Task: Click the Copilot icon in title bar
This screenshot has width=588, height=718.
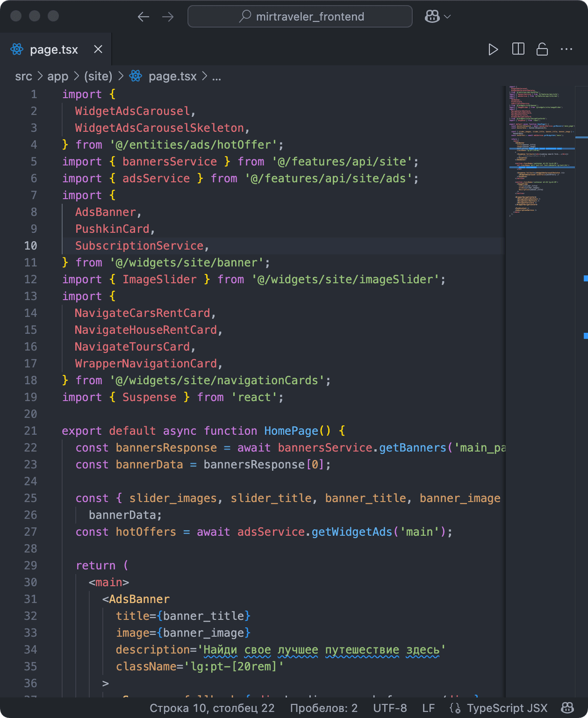Action: click(432, 17)
